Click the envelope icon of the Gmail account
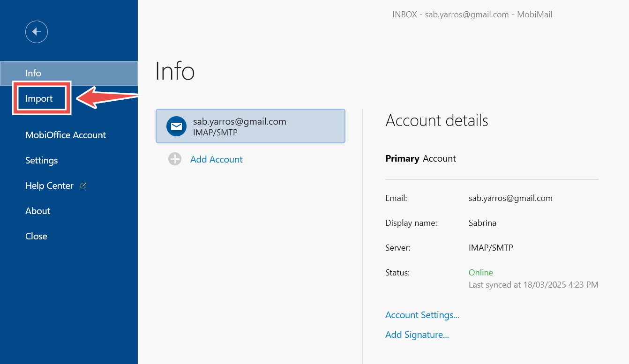The height and width of the screenshot is (364, 629). pos(176,126)
